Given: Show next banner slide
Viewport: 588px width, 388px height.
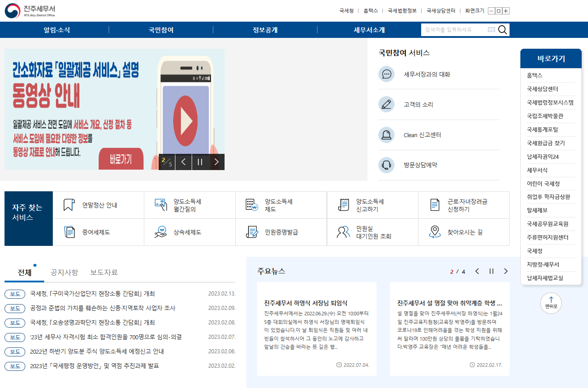Looking at the screenshot, I should point(216,162).
